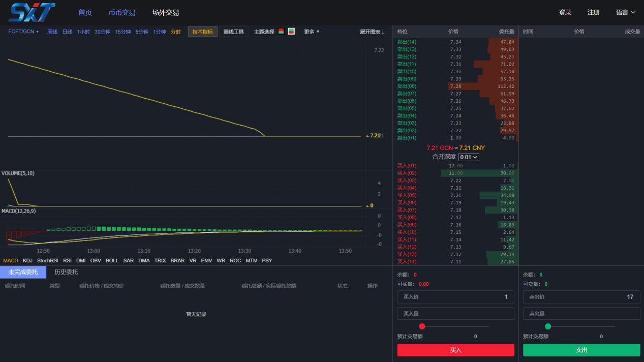Select the 分时 time-sharing view
The image size is (644, 362).
pyautogui.click(x=176, y=32)
